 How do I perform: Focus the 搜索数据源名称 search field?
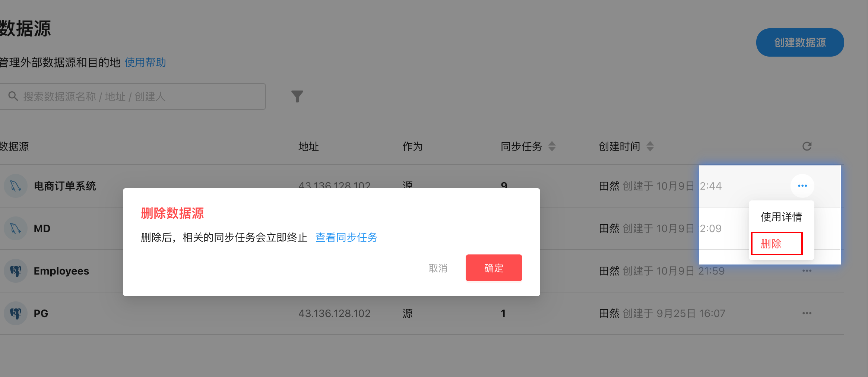(x=138, y=96)
